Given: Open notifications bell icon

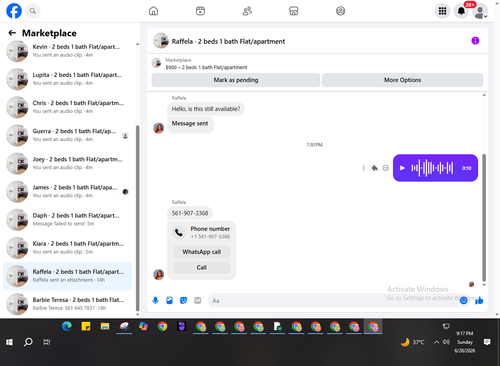Looking at the screenshot, I should [x=461, y=11].
